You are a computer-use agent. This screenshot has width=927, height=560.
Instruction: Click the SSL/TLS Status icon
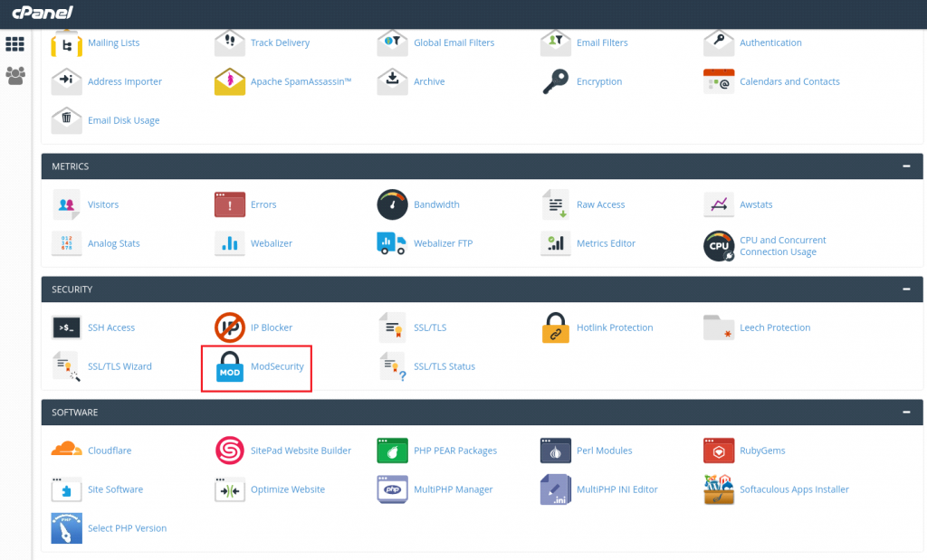[x=393, y=366]
